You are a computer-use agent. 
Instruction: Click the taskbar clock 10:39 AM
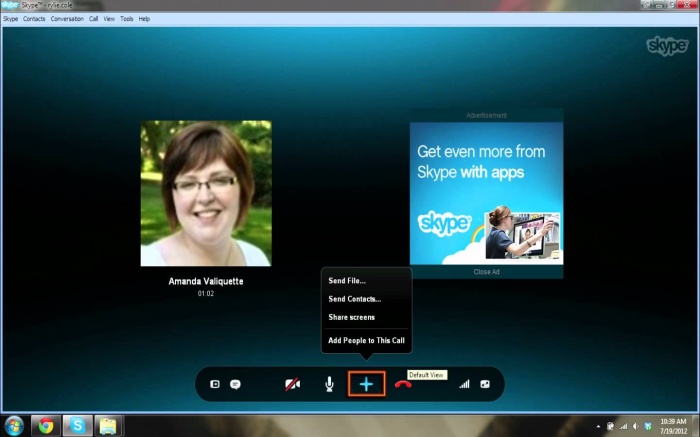click(x=673, y=426)
